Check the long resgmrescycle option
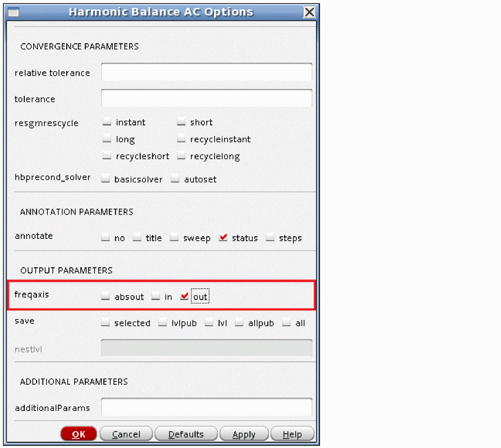Screen dimensions: 501x448 tap(107, 138)
